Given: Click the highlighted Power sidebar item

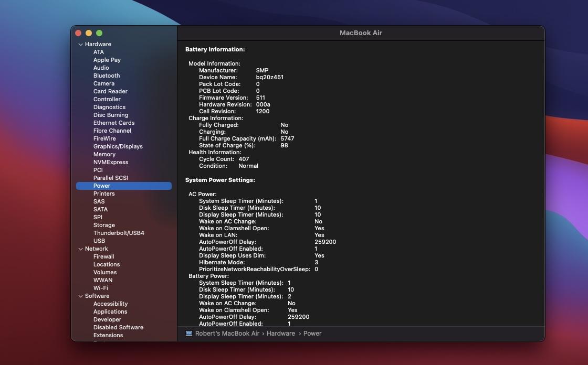Looking at the screenshot, I should click(124, 186).
